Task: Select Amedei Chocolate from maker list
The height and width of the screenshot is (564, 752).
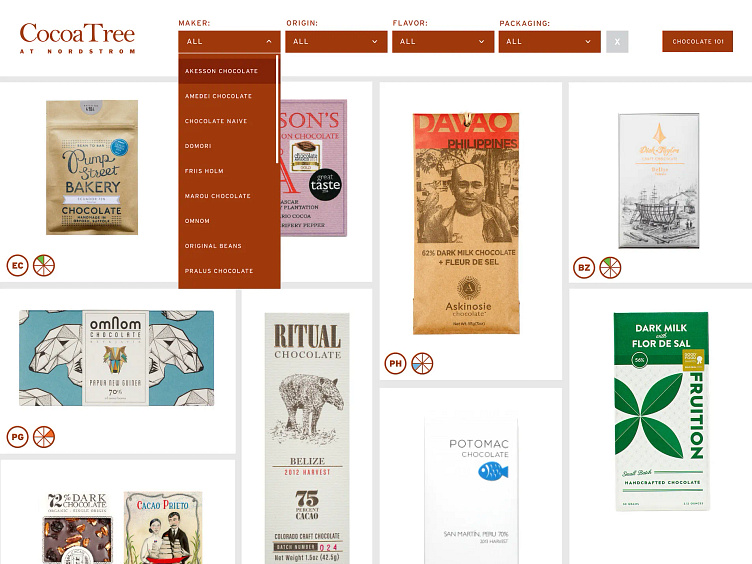Action: click(x=227, y=96)
